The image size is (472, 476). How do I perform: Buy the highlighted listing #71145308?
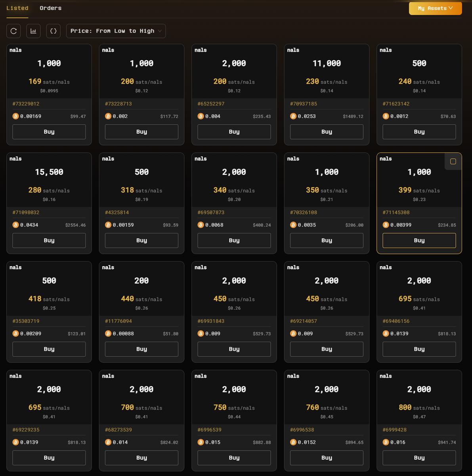(x=419, y=240)
